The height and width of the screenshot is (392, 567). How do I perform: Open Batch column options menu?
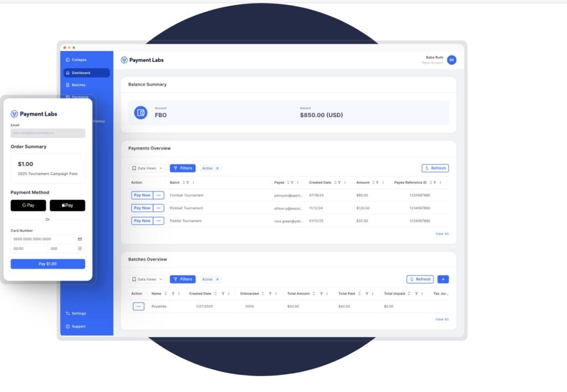(193, 183)
